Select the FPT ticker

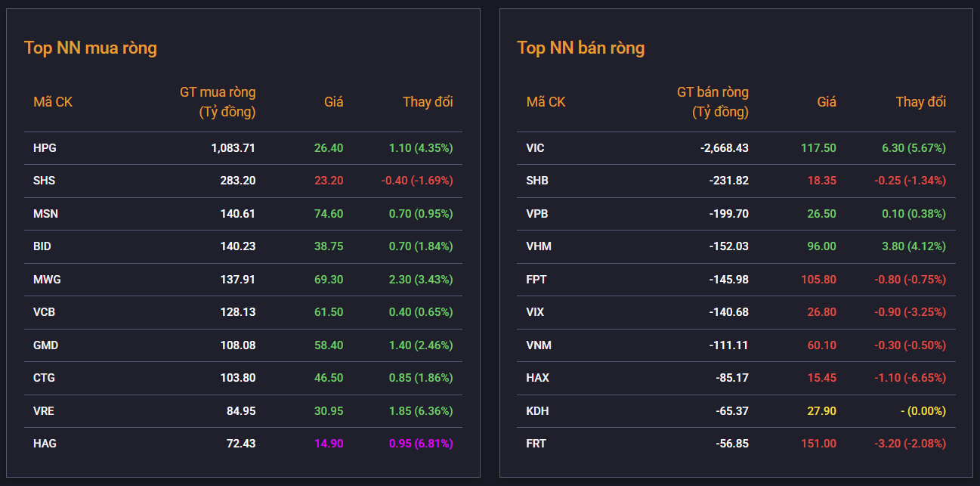click(x=536, y=279)
